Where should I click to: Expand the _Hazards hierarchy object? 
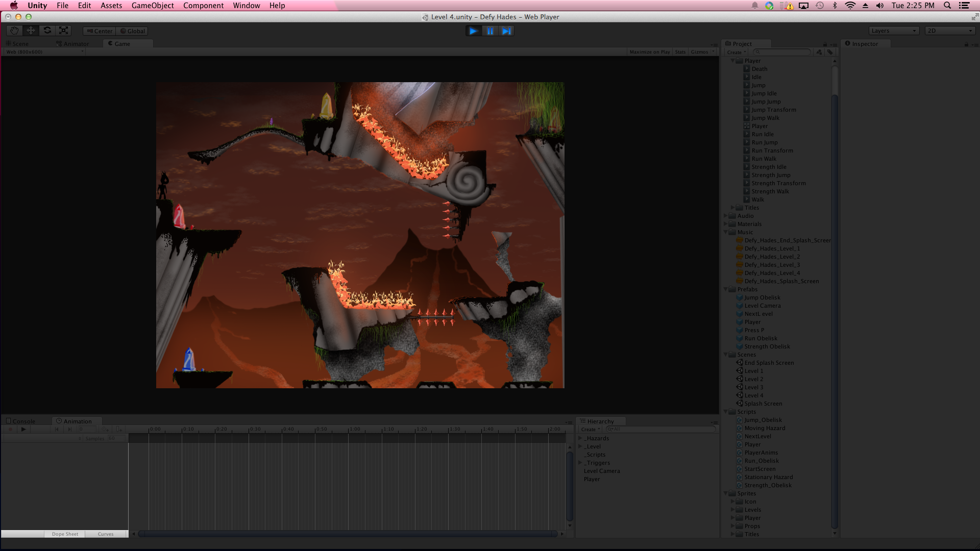(x=580, y=438)
